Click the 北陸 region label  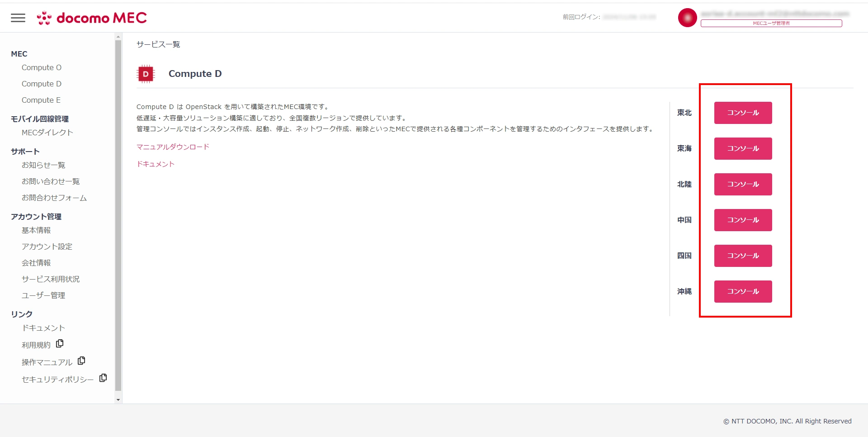point(684,184)
